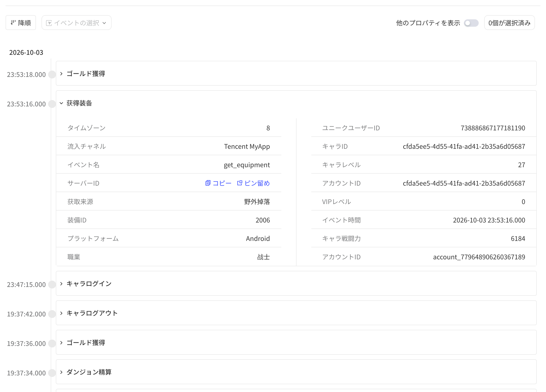The width and height of the screenshot is (546, 392).
Task: Click the キャラID value cfda5ee5-4d55-41fa-ad41-2b35a6d05687
Action: click(464, 146)
